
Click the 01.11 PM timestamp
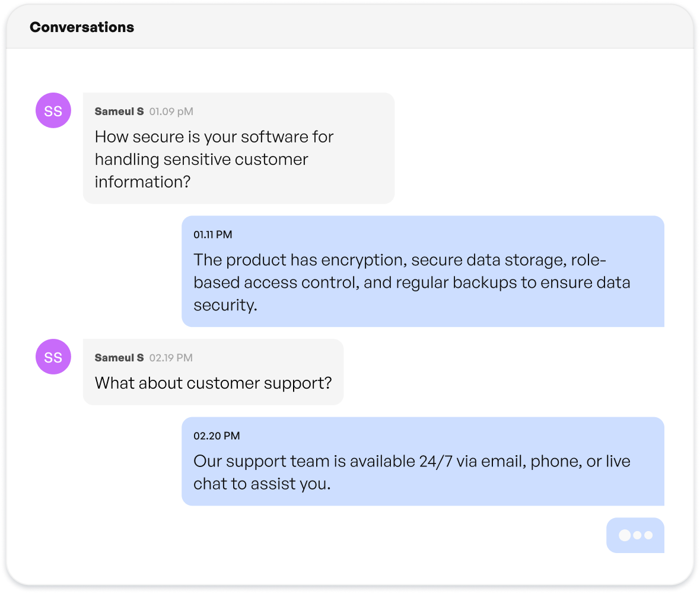[213, 234]
